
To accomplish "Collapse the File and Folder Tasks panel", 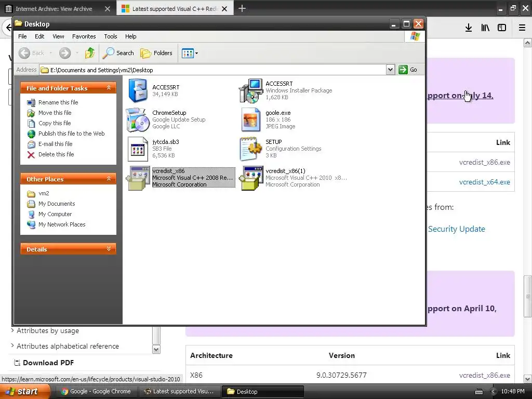I will [109, 88].
